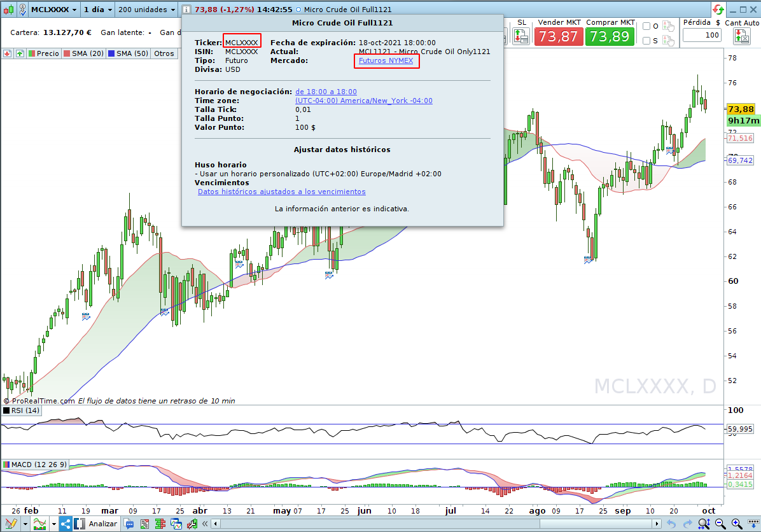Open 'Datos históricos ajustados a los vencimientos' link

[x=281, y=192]
